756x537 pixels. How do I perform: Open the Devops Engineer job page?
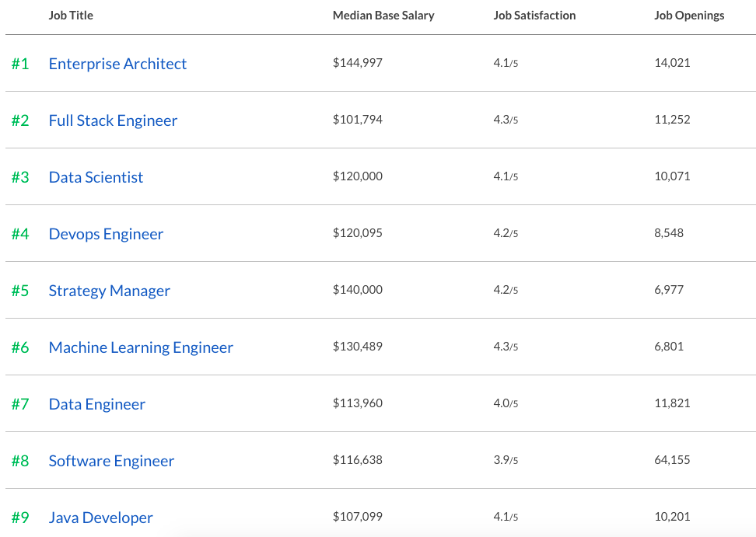coord(106,234)
